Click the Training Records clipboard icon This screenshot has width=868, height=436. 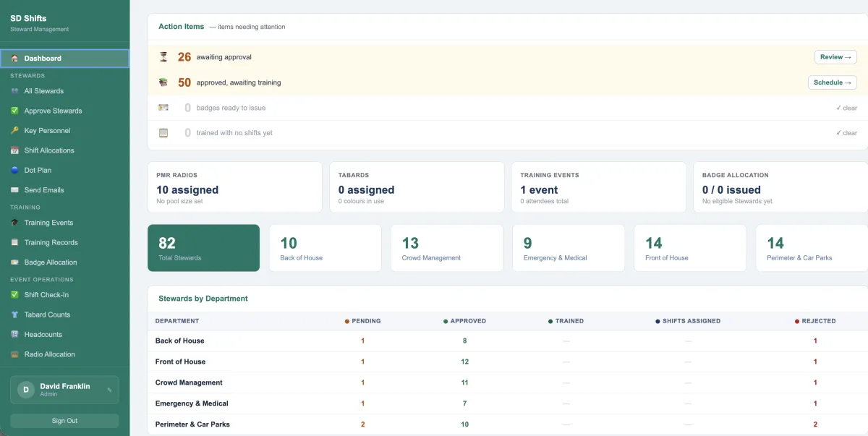(14, 242)
